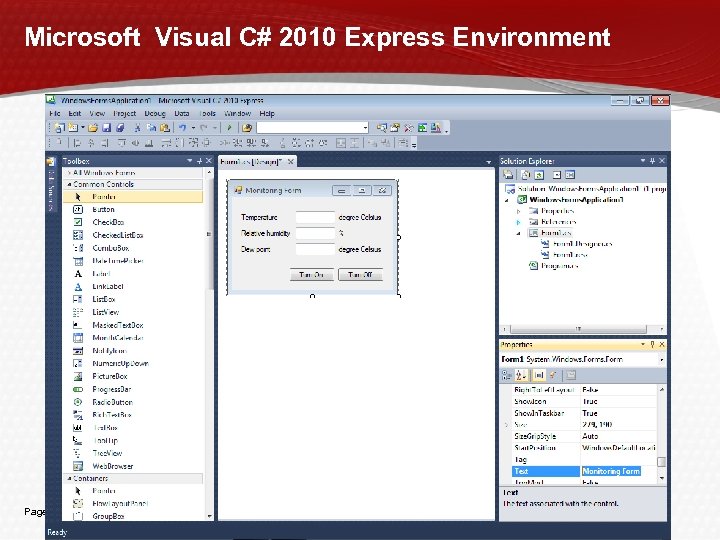Open the Form1 object selector dropdown
This screenshot has height=540, width=720.
[x=662, y=360]
